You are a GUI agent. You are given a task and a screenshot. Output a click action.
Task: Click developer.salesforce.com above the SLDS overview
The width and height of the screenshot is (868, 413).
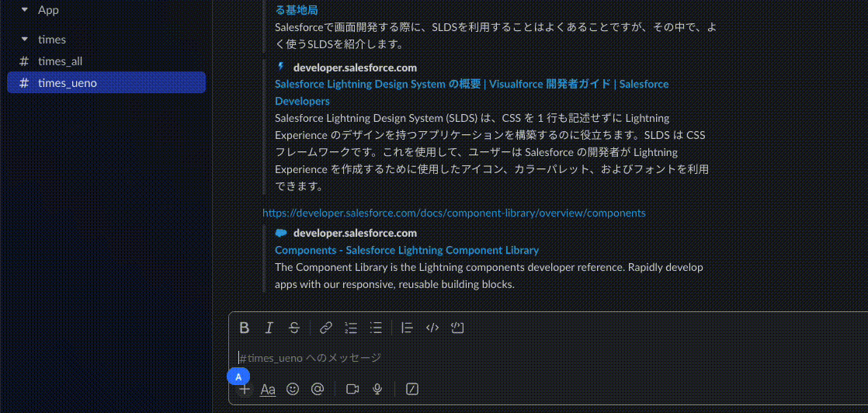tap(355, 68)
